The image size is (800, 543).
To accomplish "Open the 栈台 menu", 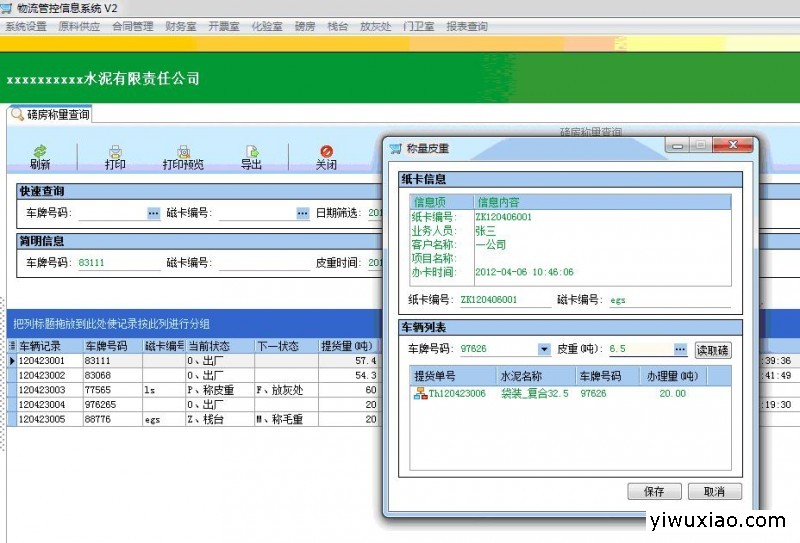I will click(x=338, y=26).
